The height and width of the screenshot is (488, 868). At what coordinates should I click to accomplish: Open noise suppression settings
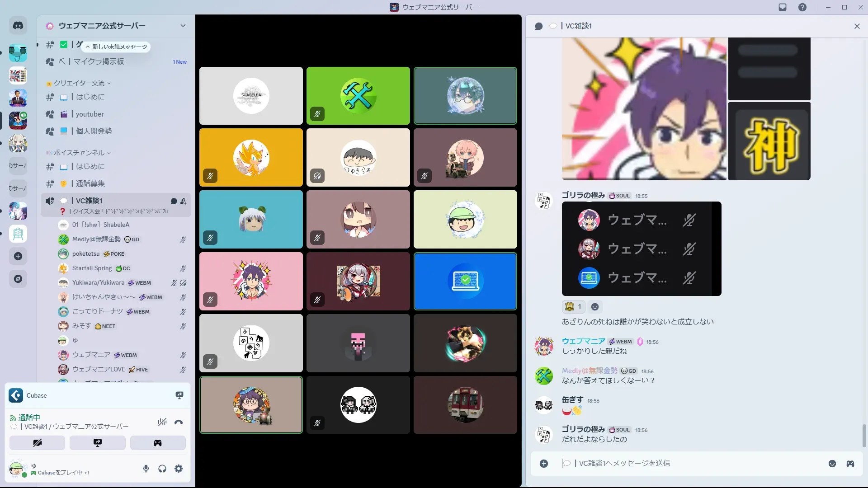coord(162,422)
